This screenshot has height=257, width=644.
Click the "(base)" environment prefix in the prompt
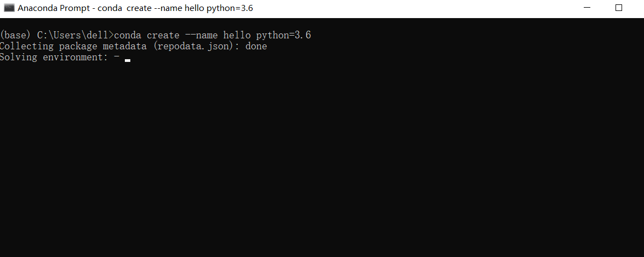15,36
